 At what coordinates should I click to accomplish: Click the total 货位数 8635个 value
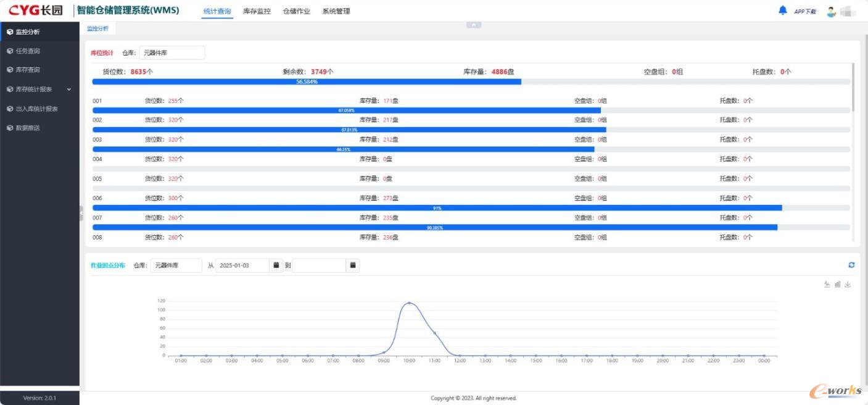[x=128, y=72]
